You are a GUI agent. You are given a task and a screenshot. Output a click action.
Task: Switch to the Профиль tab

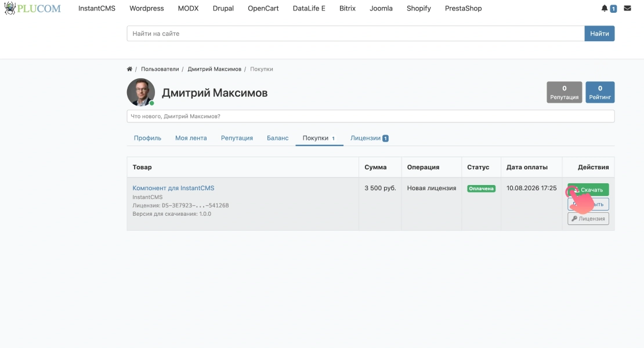(147, 138)
